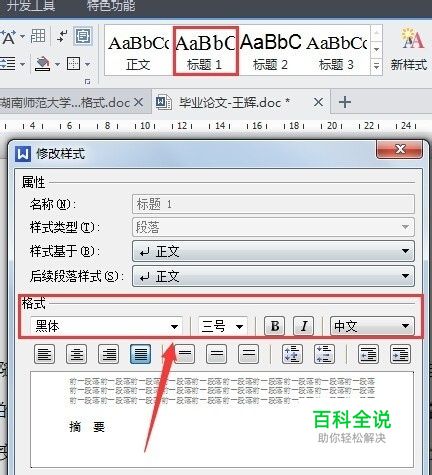The height and width of the screenshot is (475, 432).
Task: Open the paragraph dialog launcher
Action: coord(88,82)
